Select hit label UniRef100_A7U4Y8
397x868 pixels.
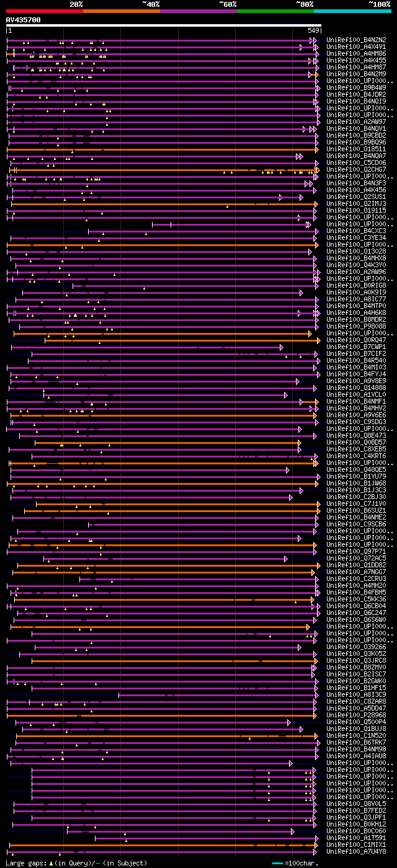(355, 851)
